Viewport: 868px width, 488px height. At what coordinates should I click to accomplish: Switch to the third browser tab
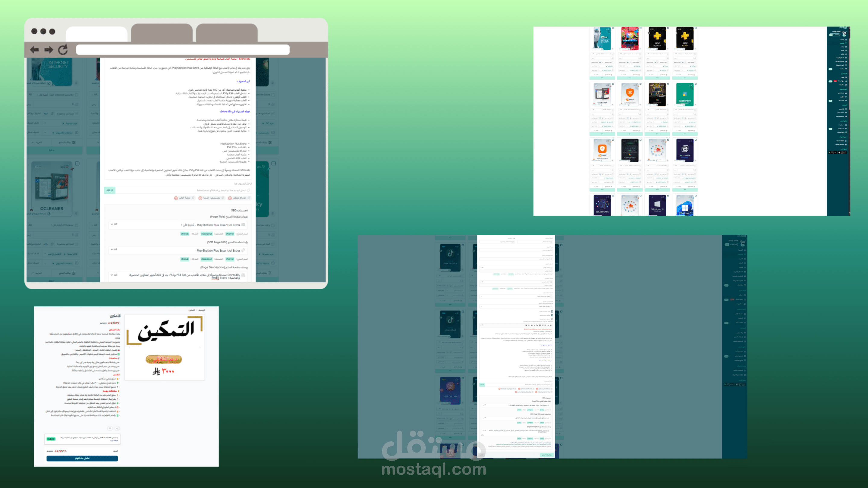pyautogui.click(x=227, y=33)
